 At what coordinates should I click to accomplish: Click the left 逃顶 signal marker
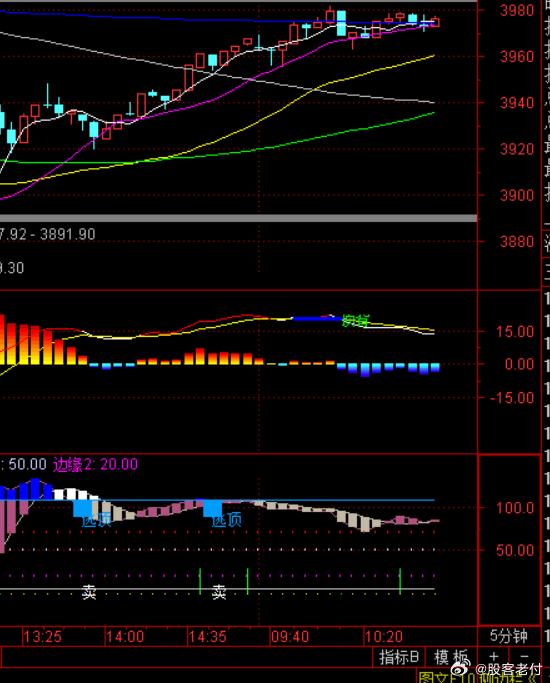pos(97,520)
